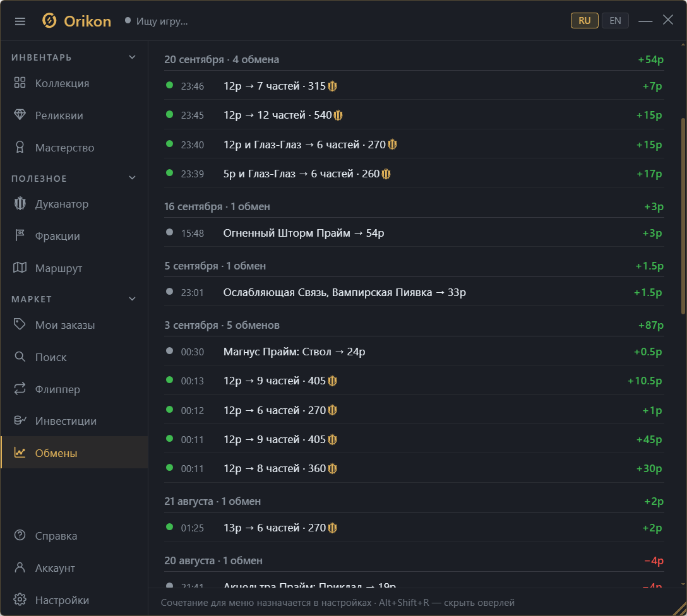Open the Настройки page

(x=75, y=600)
